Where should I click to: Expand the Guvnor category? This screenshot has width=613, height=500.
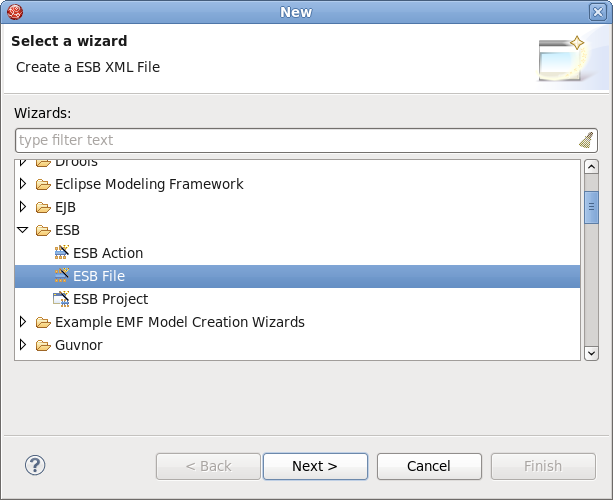(x=24, y=345)
